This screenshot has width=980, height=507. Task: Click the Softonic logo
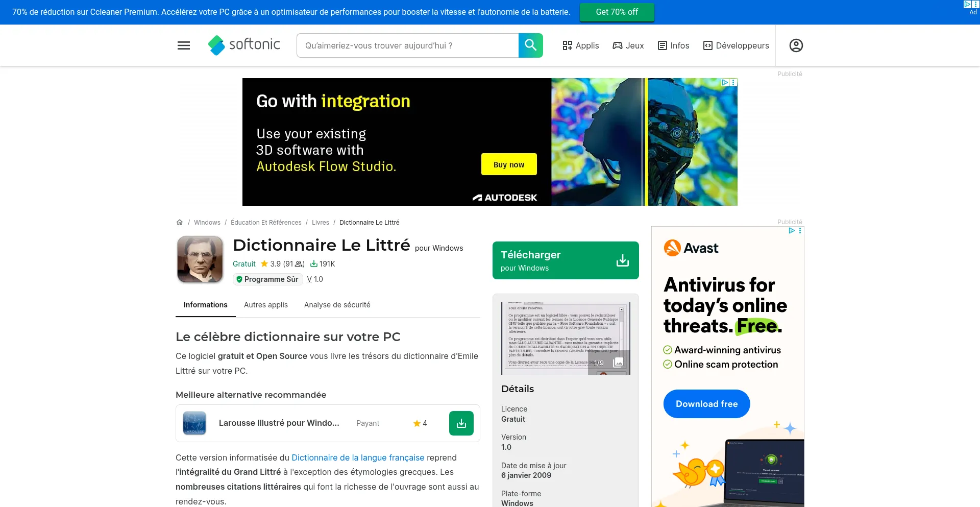pyautogui.click(x=244, y=45)
